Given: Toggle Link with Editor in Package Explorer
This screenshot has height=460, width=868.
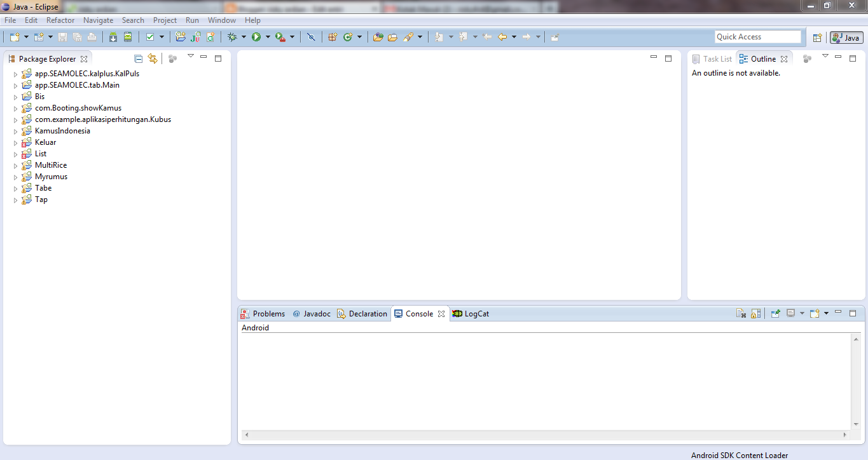Looking at the screenshot, I should pos(153,58).
